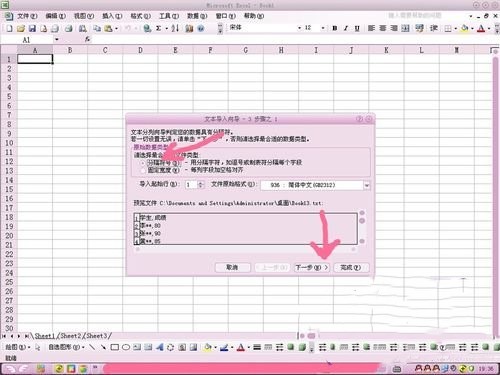Image resolution: width=500 pixels, height=375 pixels.
Task: Toggle Underline formatting
Action: [357, 28]
